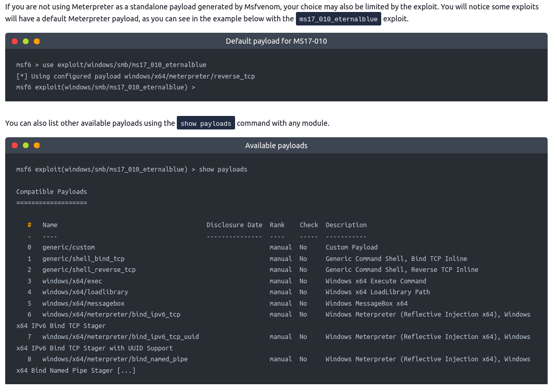
Task: Click green dot on Available payloads terminal
Action: (26, 146)
